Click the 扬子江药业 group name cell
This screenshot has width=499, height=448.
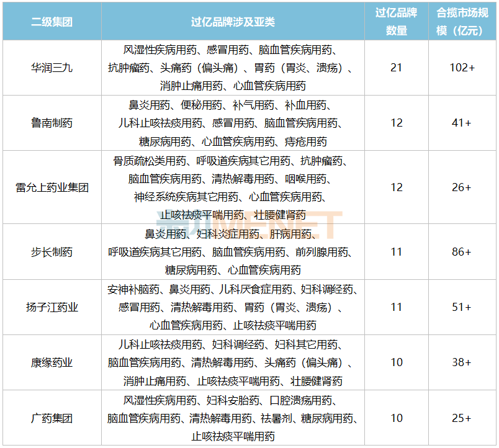point(52,307)
